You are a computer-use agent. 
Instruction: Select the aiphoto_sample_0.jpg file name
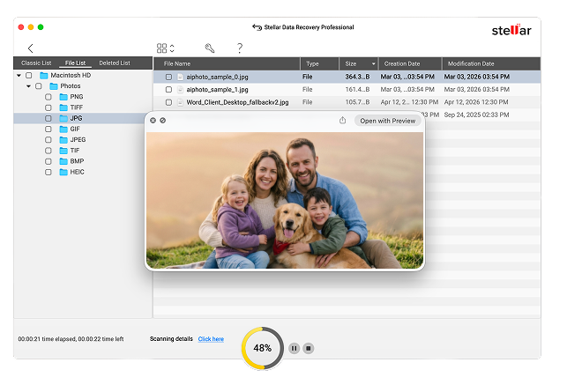[x=217, y=77]
